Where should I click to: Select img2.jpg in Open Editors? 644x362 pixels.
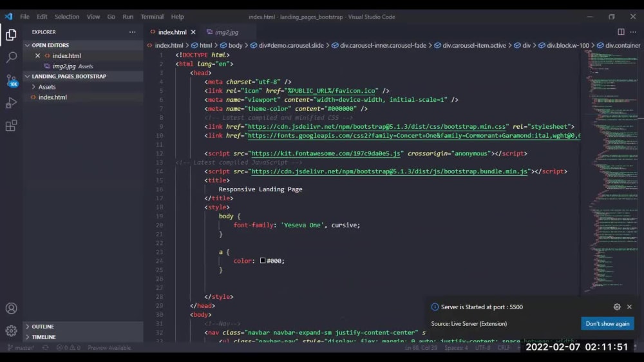(83, 66)
